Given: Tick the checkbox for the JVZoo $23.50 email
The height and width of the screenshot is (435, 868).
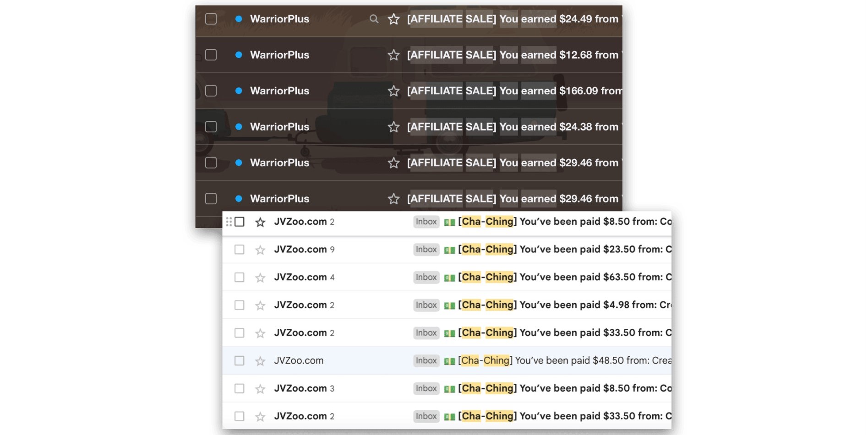Looking at the screenshot, I should (x=240, y=250).
